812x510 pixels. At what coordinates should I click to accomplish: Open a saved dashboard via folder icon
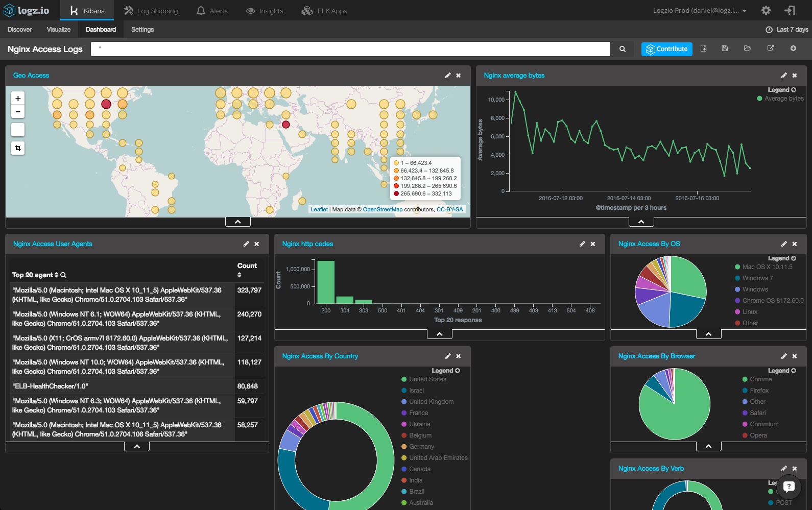(x=748, y=48)
